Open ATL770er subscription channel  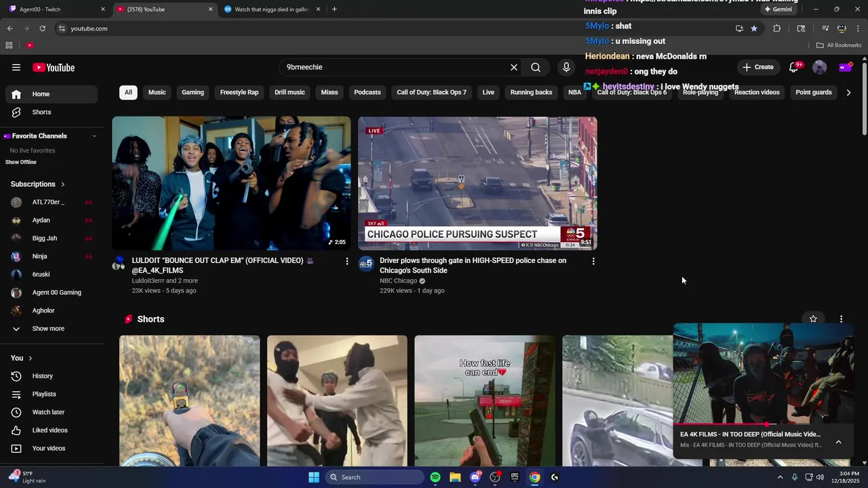(x=52, y=202)
